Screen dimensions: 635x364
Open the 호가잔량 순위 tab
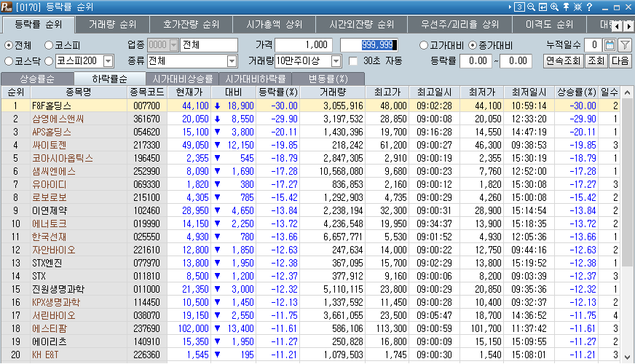click(191, 25)
